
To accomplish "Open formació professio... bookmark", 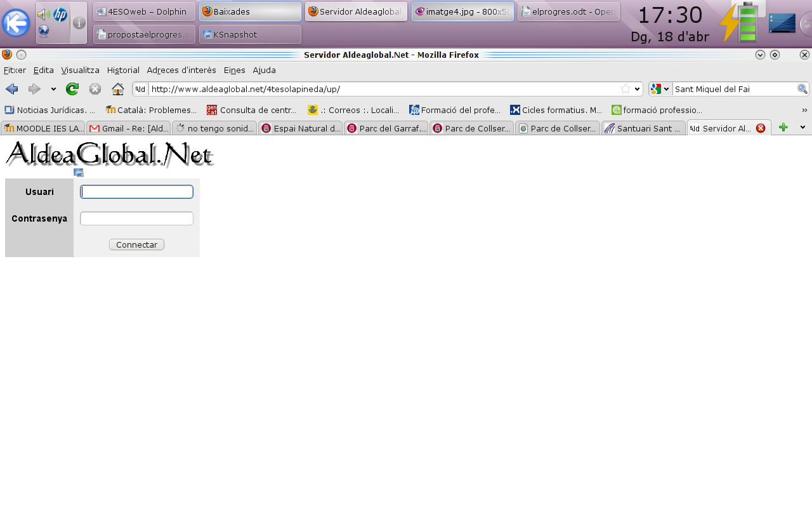I will coord(657,110).
